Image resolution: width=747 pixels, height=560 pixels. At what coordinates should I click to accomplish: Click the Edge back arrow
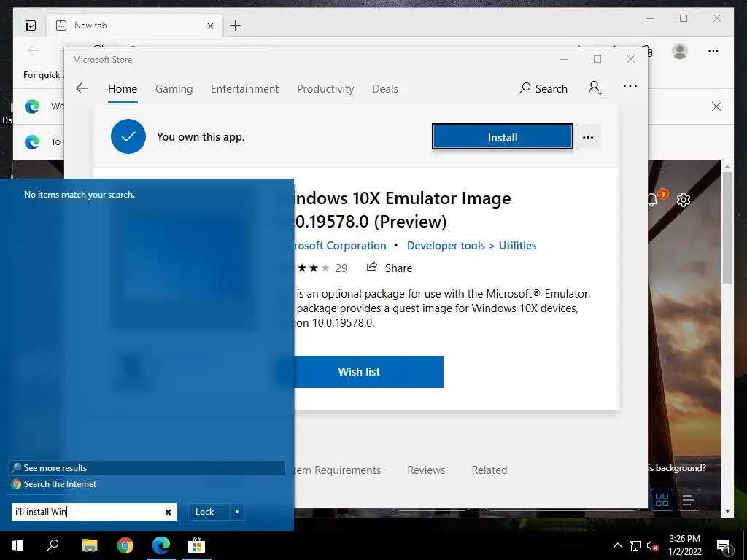tap(34, 51)
